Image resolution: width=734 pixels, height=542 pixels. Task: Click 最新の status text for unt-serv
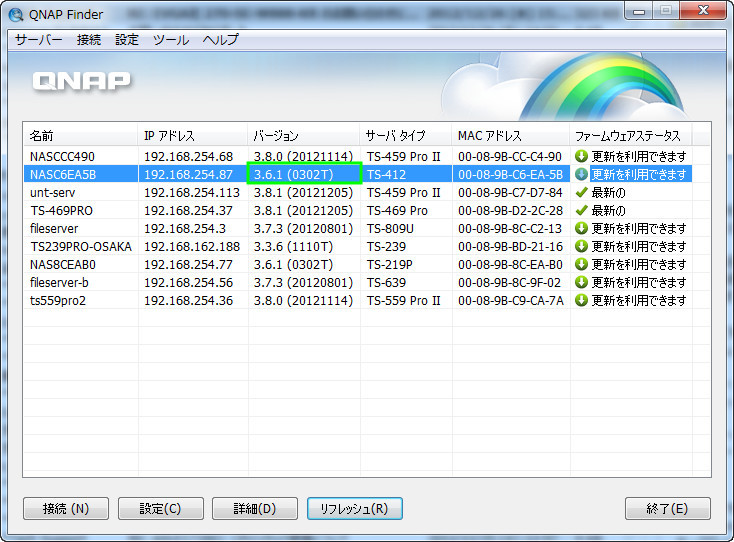coord(608,192)
